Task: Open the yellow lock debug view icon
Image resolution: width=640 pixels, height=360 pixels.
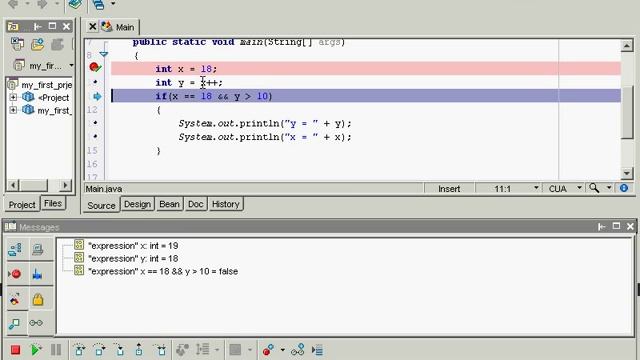Action: (x=38, y=299)
